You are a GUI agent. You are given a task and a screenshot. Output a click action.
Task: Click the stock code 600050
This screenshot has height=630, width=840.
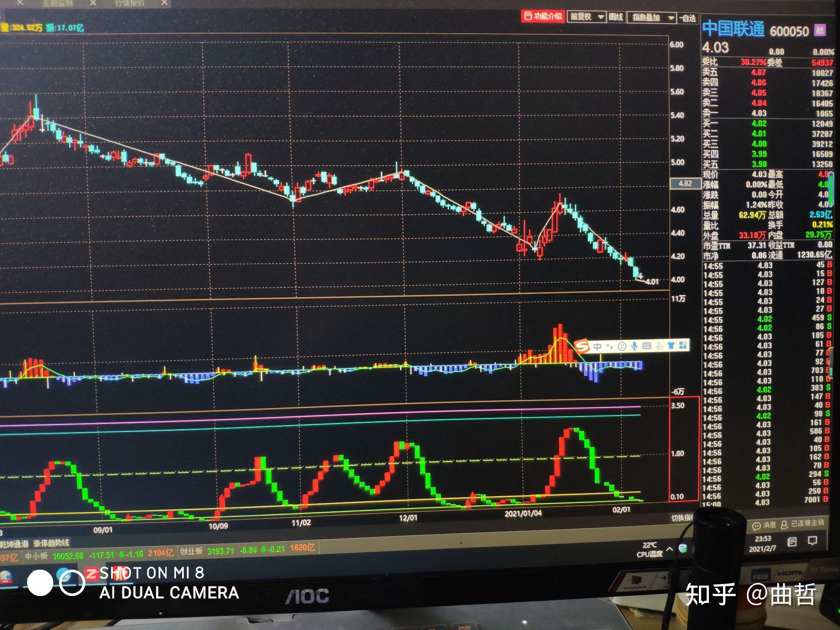click(x=789, y=31)
